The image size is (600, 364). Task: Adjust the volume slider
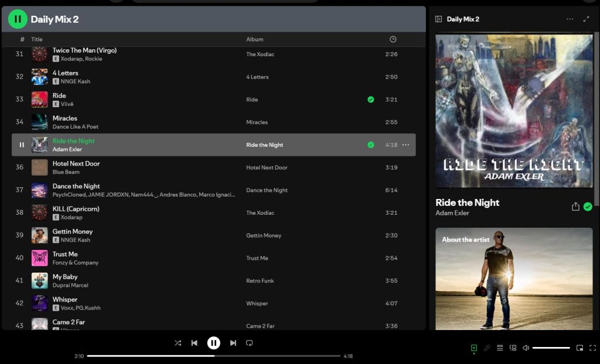tap(551, 348)
